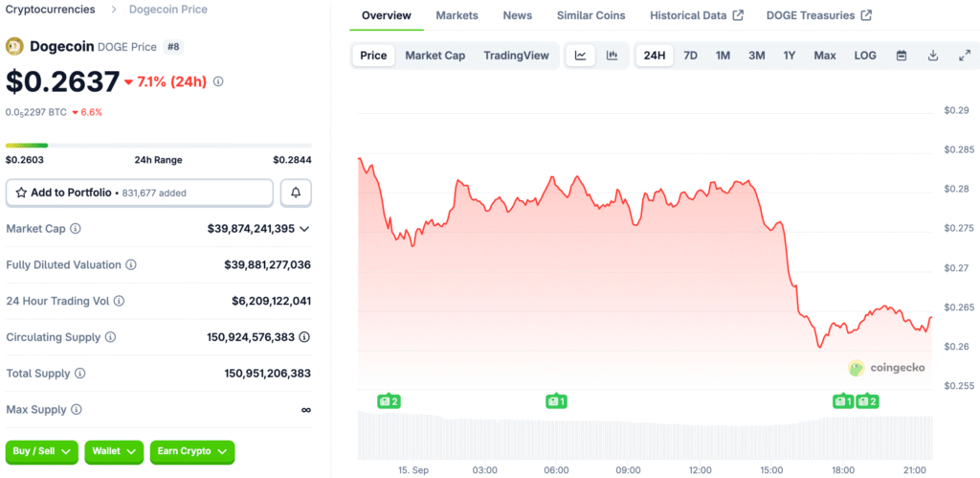Screen dimensions: 980x478
Task: Open the Fully Diluted Valuation info icon
Action: tap(130, 265)
